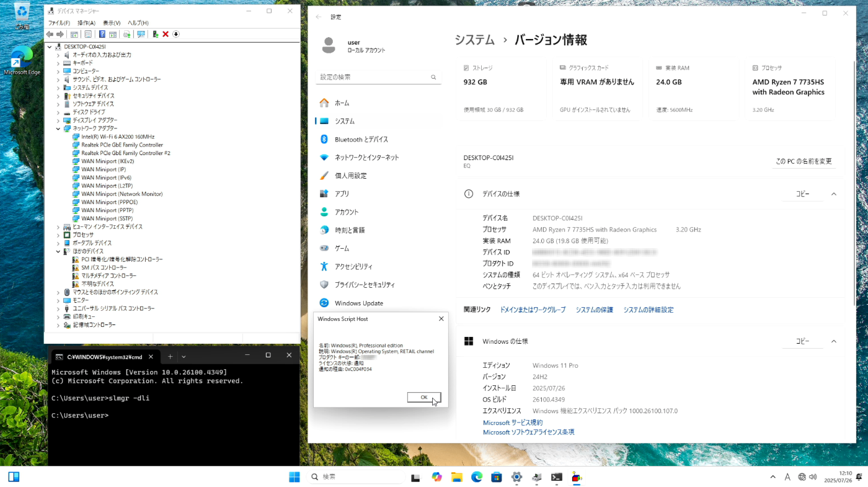Open 表示(V) menu in Device Manager
868x487 pixels.
click(112, 23)
